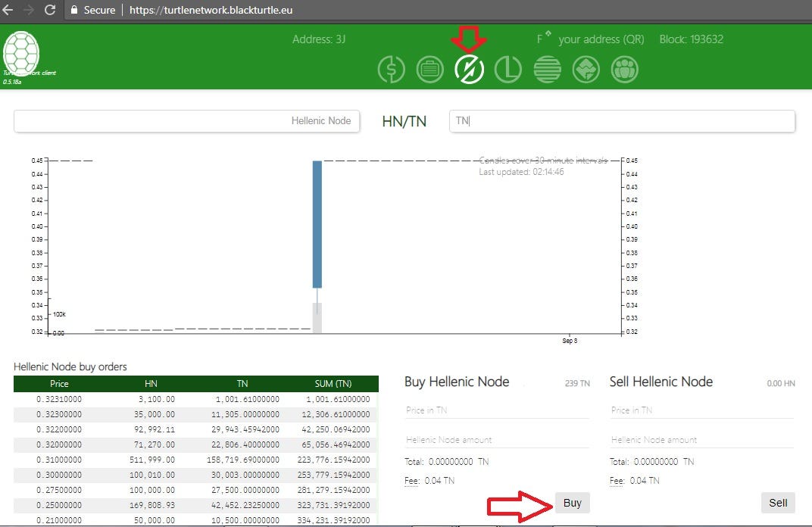Open the transaction history lines icon
Viewport: 812px width, 527px height.
pyautogui.click(x=547, y=70)
